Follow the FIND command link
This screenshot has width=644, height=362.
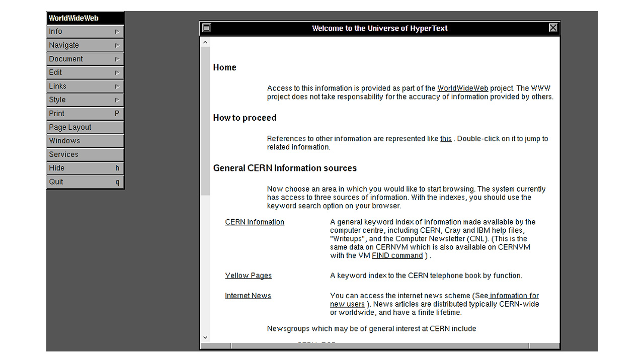tap(397, 256)
